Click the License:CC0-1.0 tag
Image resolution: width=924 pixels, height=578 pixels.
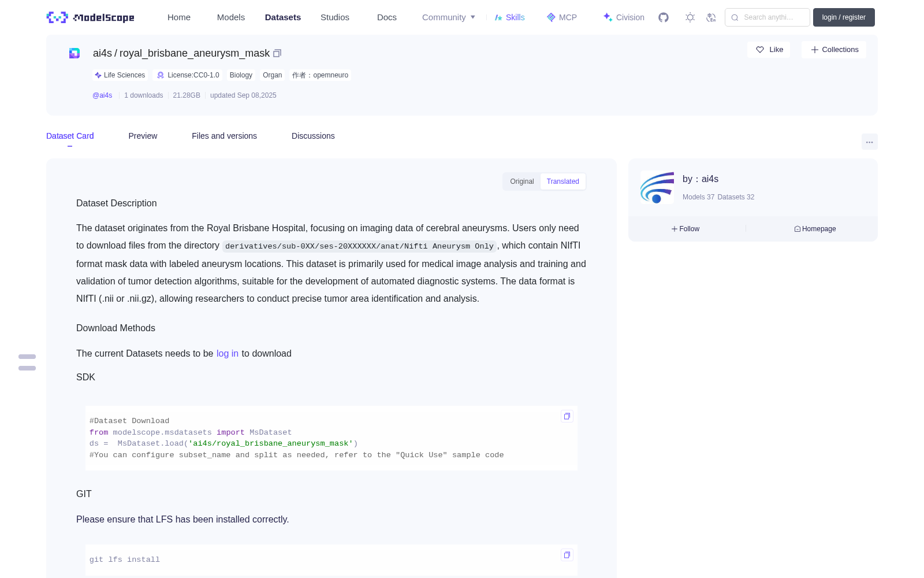click(x=188, y=75)
